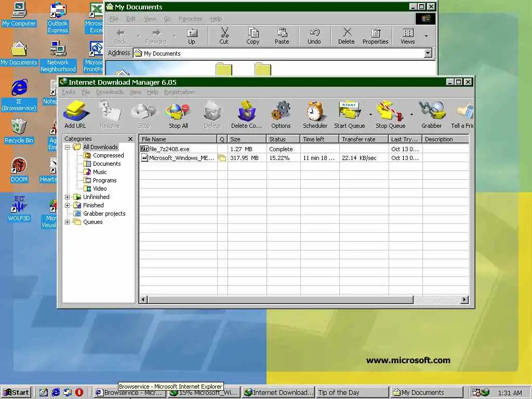This screenshot has width=532, height=399.
Task: Click Delete in My Documents toolbar
Action: (346, 36)
